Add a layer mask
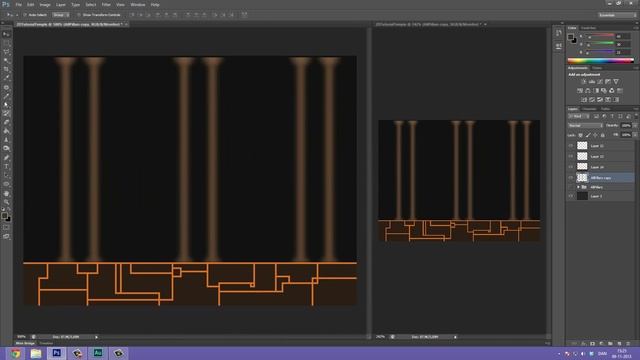Screen dimensions: 640x360 click(x=592, y=344)
